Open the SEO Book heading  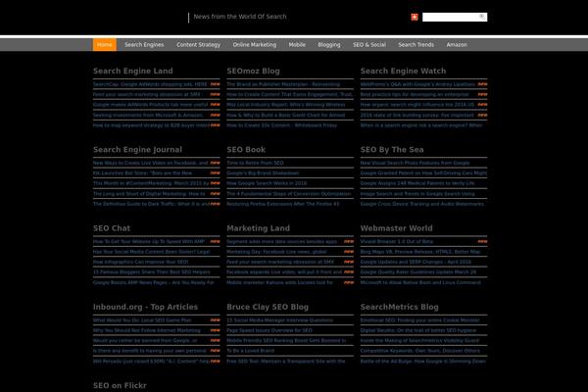point(246,150)
